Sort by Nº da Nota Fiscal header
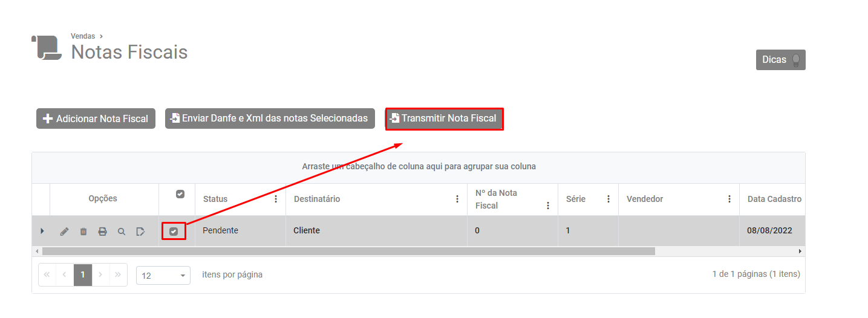 tap(496, 199)
